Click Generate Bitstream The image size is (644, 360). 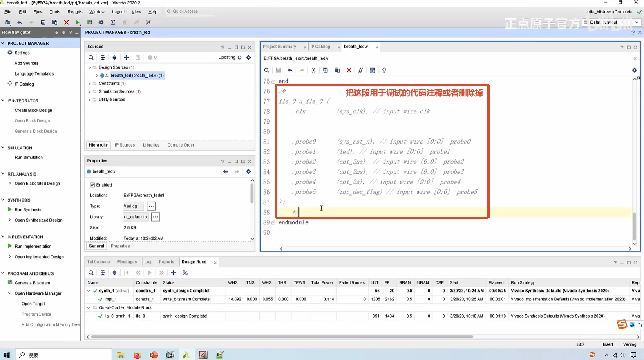pyautogui.click(x=32, y=283)
